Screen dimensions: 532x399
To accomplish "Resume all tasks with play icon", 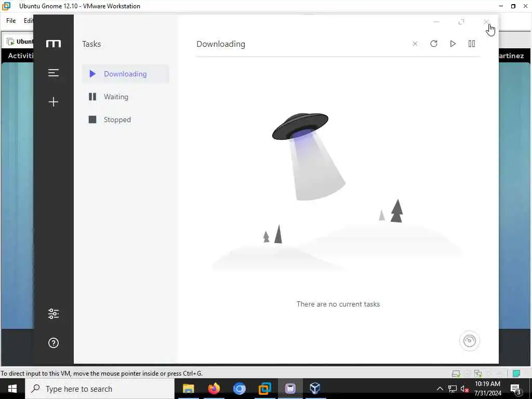I will point(453,44).
